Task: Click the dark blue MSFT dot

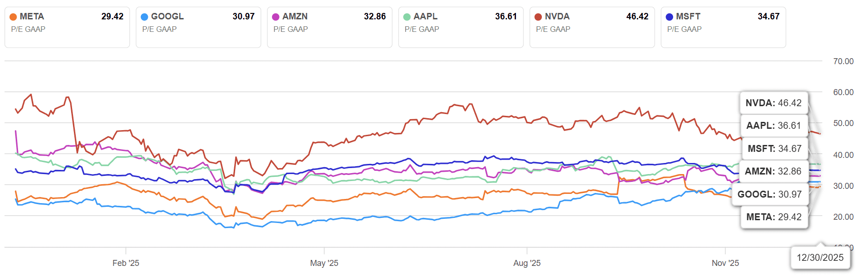Action: pos(669,17)
